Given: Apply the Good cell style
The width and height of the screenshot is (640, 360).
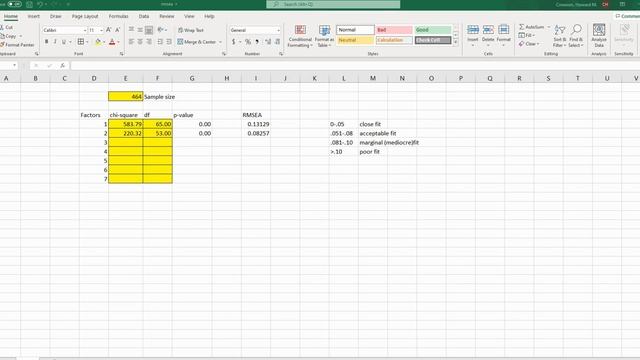Looking at the screenshot, I should [433, 30].
